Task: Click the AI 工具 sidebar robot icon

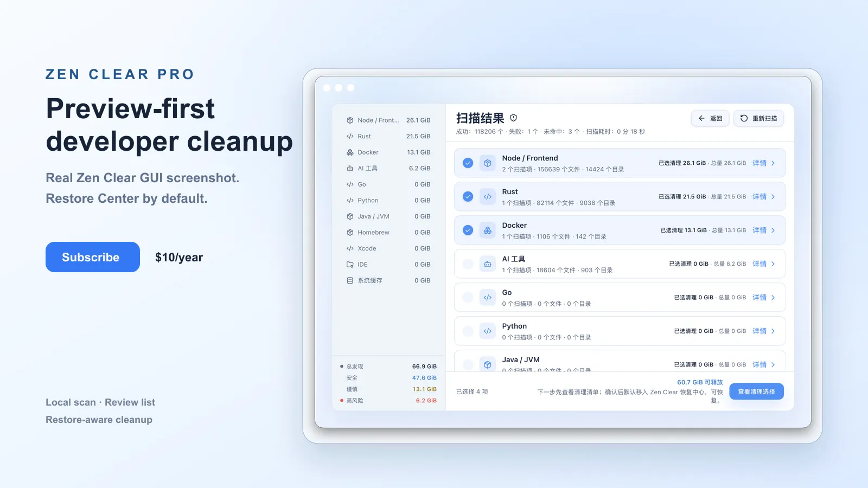Action: 350,169
